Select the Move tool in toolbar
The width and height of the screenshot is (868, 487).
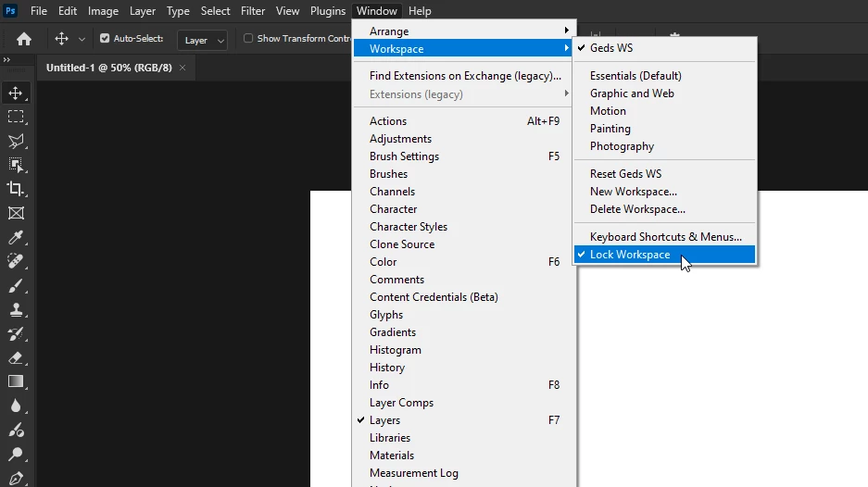16,93
